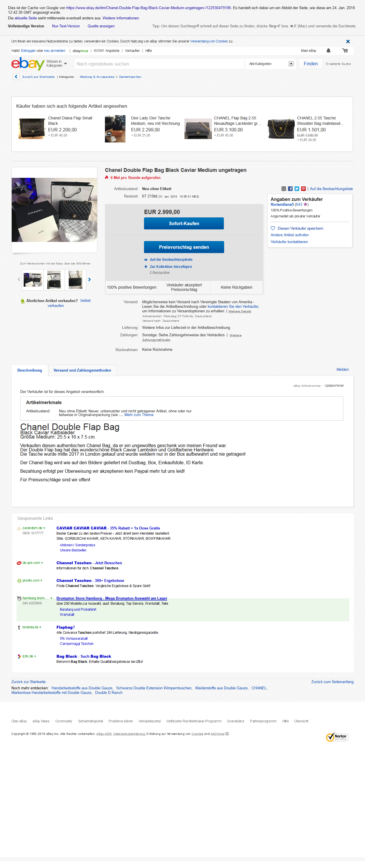
Task: Click the Norton Secured badge
Action: (337, 737)
